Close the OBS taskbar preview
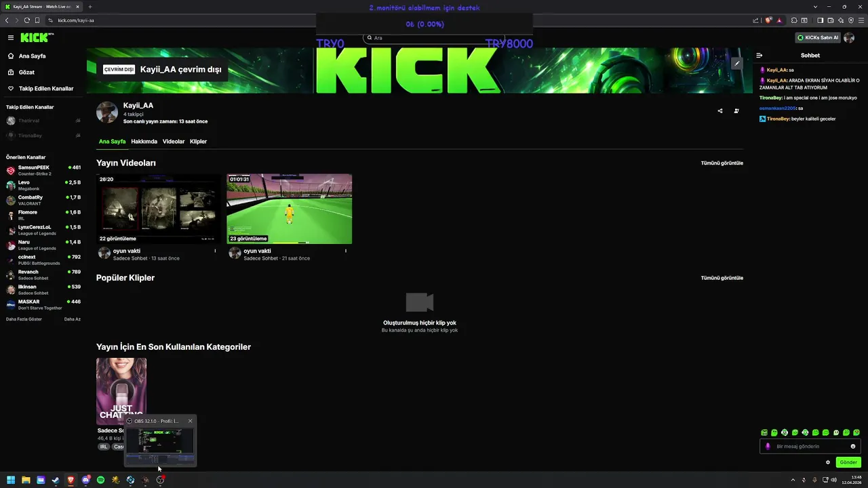868x488 pixels. [x=190, y=421]
